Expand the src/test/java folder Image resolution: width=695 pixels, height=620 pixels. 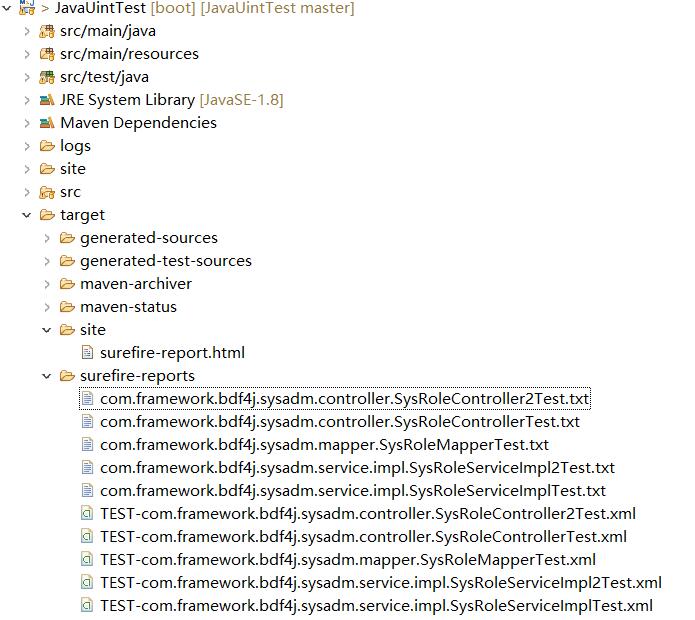(x=27, y=77)
